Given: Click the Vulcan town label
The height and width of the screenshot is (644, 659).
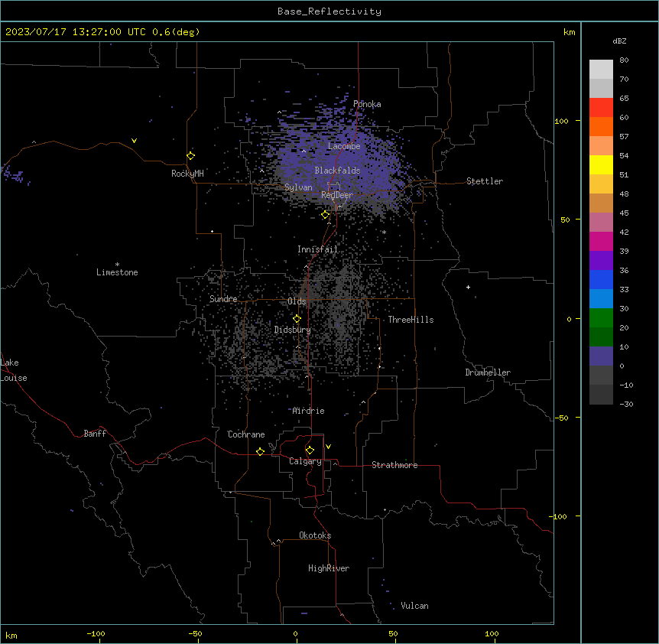Looking at the screenshot, I should 415,606.
